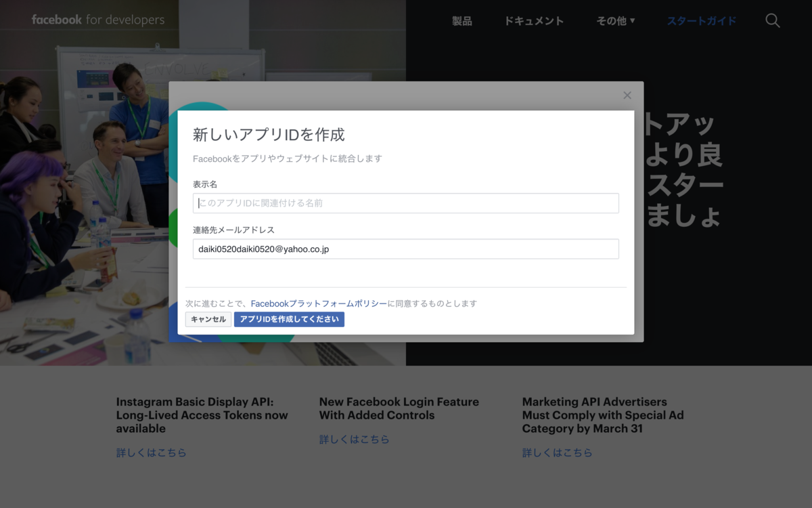Open New Facebook Login Feature headline
812x508 pixels.
tap(399, 408)
